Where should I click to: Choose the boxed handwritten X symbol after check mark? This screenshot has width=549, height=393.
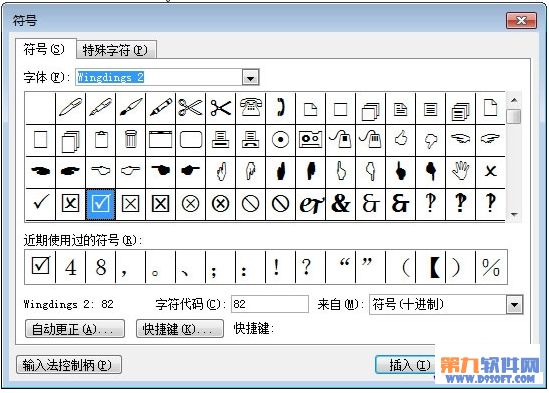(x=70, y=204)
